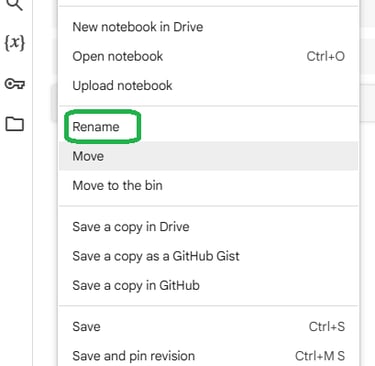
Task: Choose Save a copy in GitHub
Action: coord(208,285)
